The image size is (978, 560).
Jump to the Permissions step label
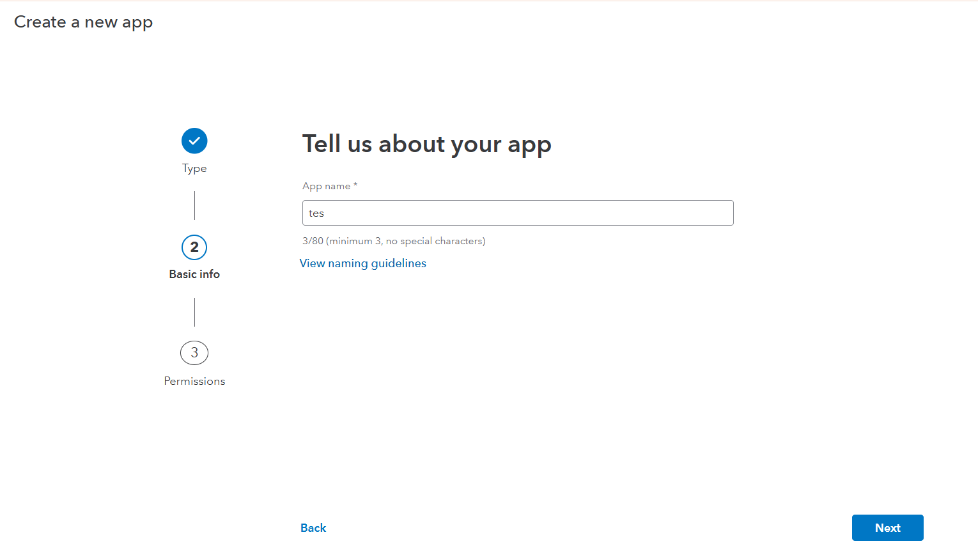click(194, 381)
